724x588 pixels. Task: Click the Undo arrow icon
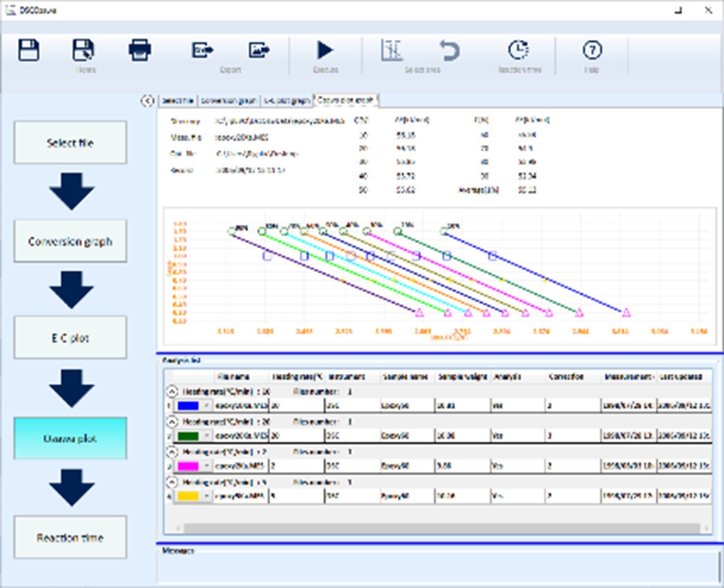point(449,50)
